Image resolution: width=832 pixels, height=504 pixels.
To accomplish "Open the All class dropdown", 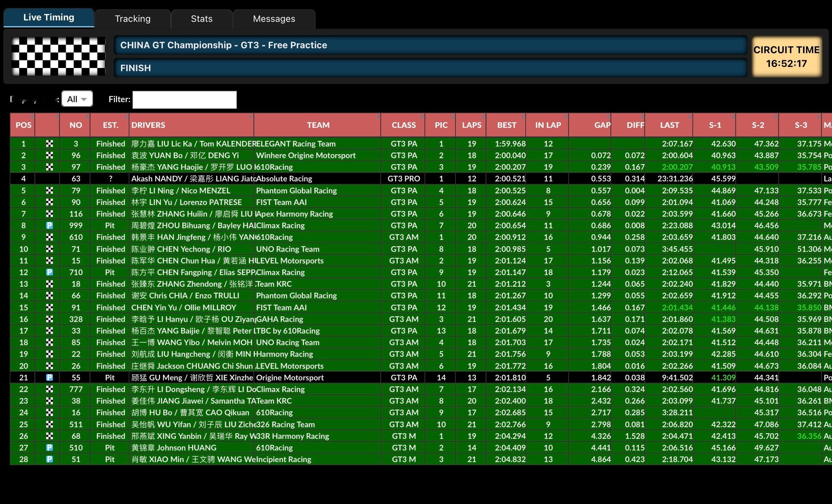I will click(77, 99).
